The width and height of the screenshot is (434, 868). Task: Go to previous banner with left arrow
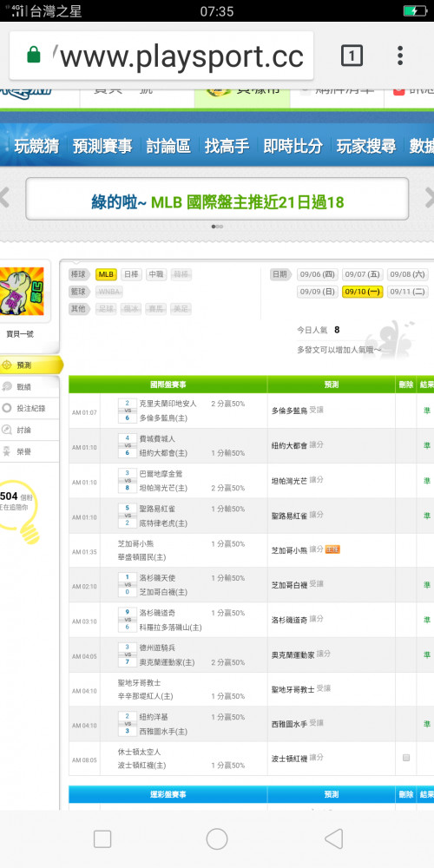(5, 198)
